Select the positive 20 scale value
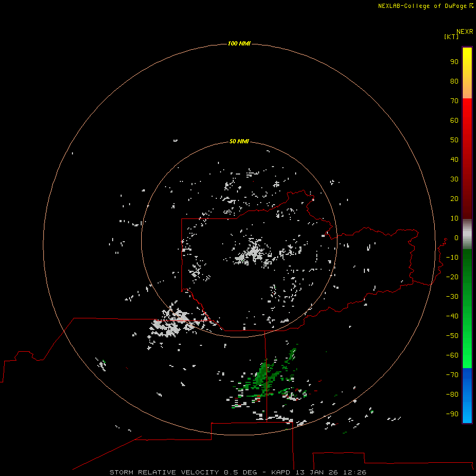Image resolution: width=476 pixels, height=476 pixels. [x=454, y=198]
